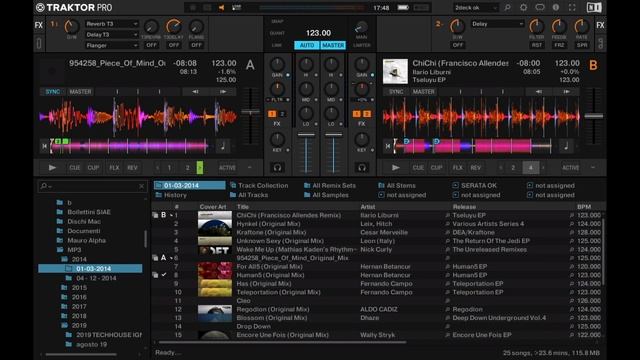Start playback on Deck B

pyautogui.click(x=396, y=167)
